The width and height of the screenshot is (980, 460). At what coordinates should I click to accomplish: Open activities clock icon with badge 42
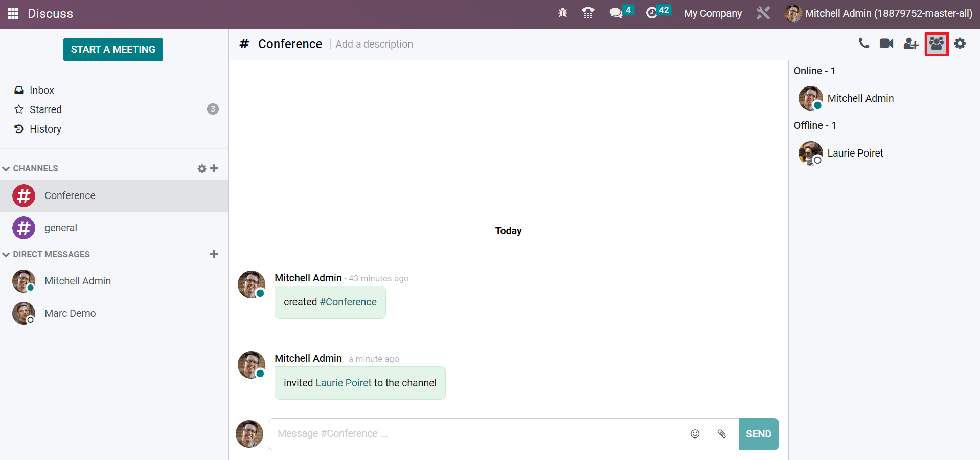point(658,12)
